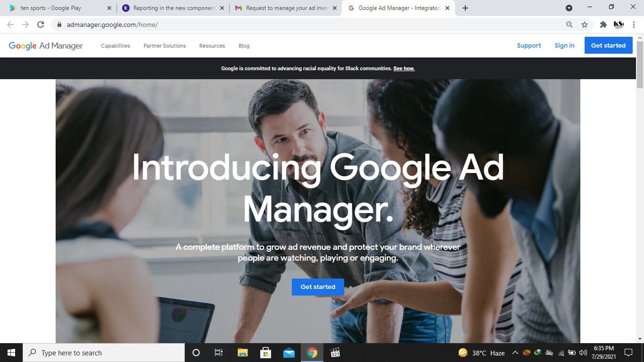Open the Microsoft Store taskbar icon
The width and height of the screenshot is (644, 362).
click(265, 353)
